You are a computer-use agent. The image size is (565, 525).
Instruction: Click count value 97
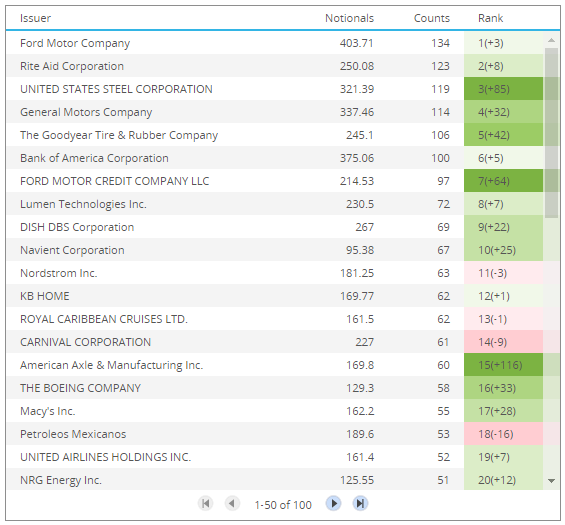pos(444,181)
